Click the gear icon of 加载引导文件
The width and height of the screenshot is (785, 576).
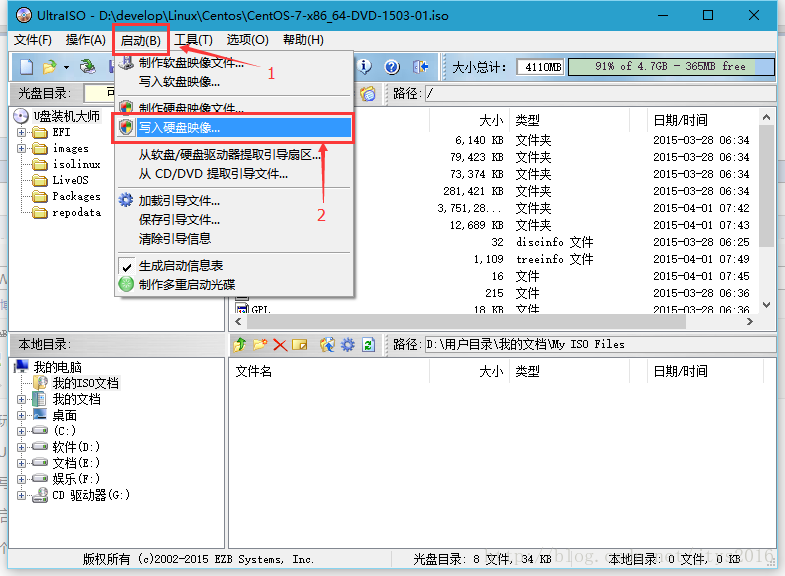coord(126,200)
